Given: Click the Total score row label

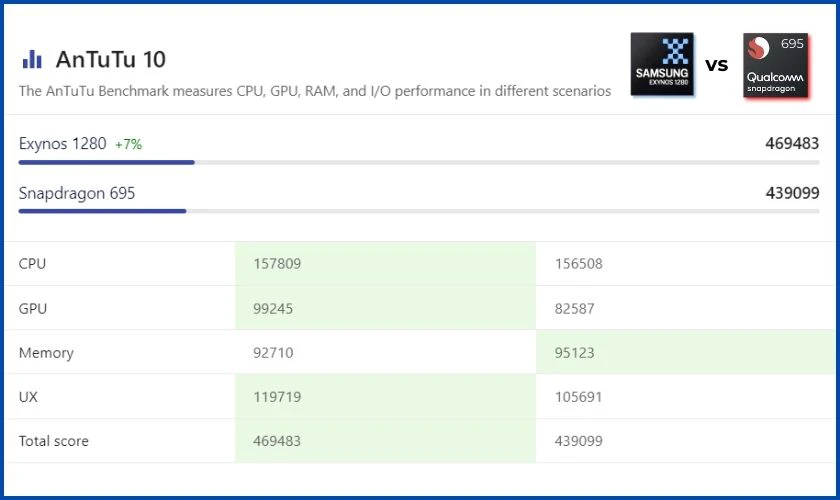Looking at the screenshot, I should 54,441.
